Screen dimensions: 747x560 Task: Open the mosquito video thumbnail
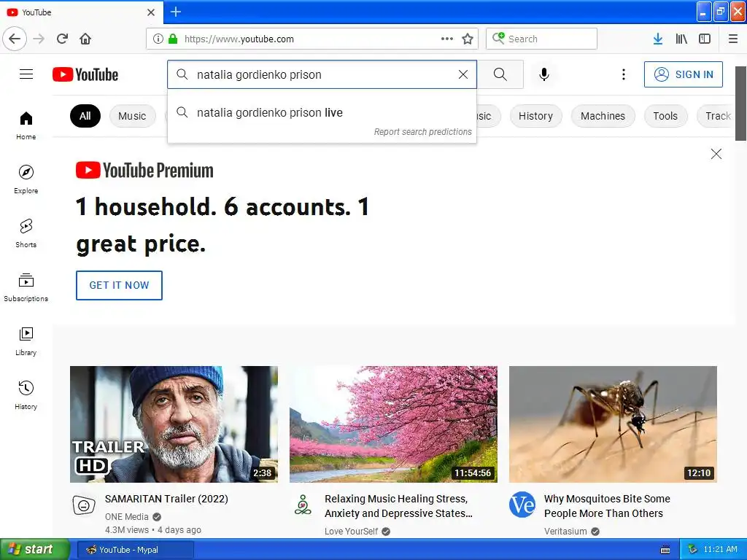tap(613, 424)
